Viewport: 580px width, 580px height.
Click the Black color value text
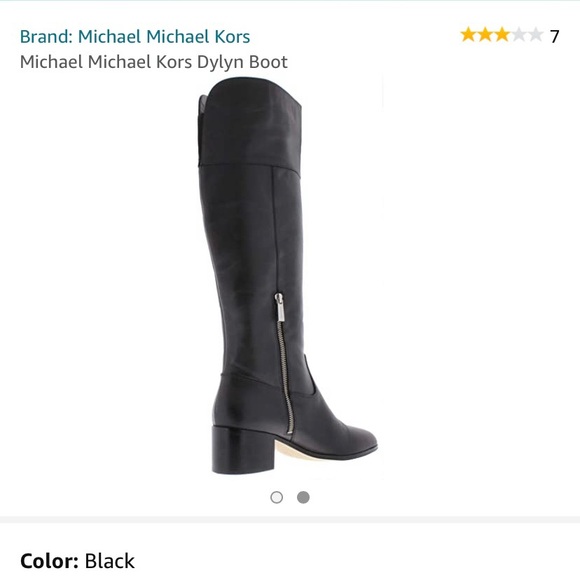[110, 561]
